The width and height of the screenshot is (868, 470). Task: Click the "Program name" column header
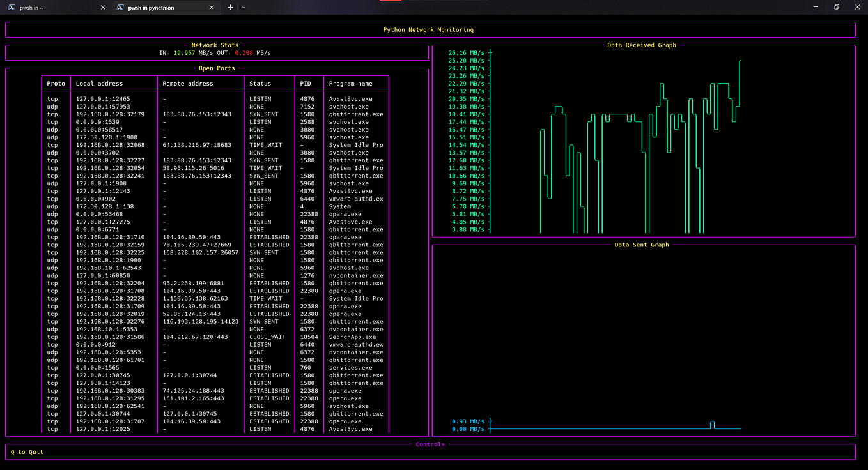click(350, 84)
